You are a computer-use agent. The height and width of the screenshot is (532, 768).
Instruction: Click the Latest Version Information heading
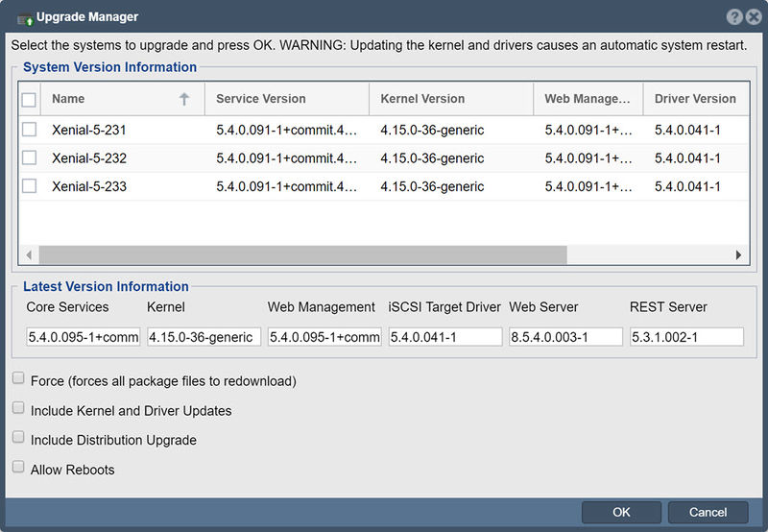pyautogui.click(x=106, y=286)
